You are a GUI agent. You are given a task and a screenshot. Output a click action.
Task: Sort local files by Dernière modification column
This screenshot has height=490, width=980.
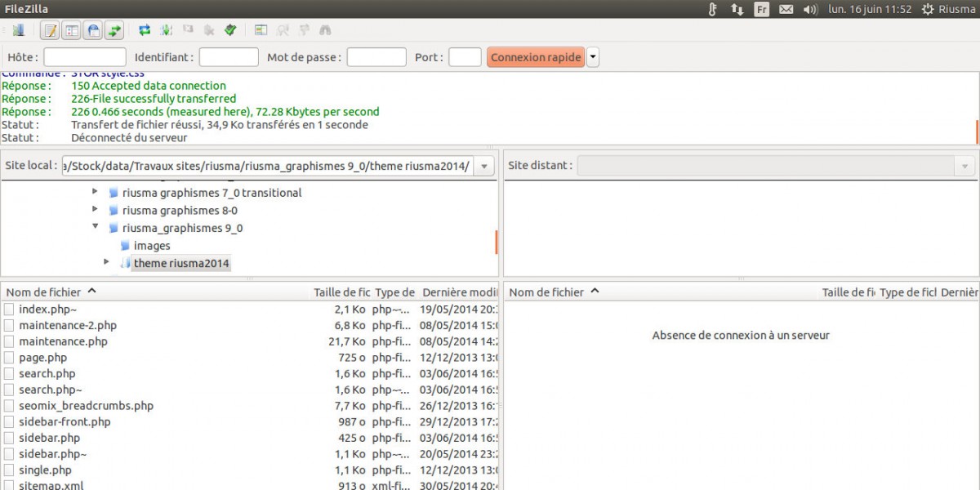pyautogui.click(x=459, y=292)
